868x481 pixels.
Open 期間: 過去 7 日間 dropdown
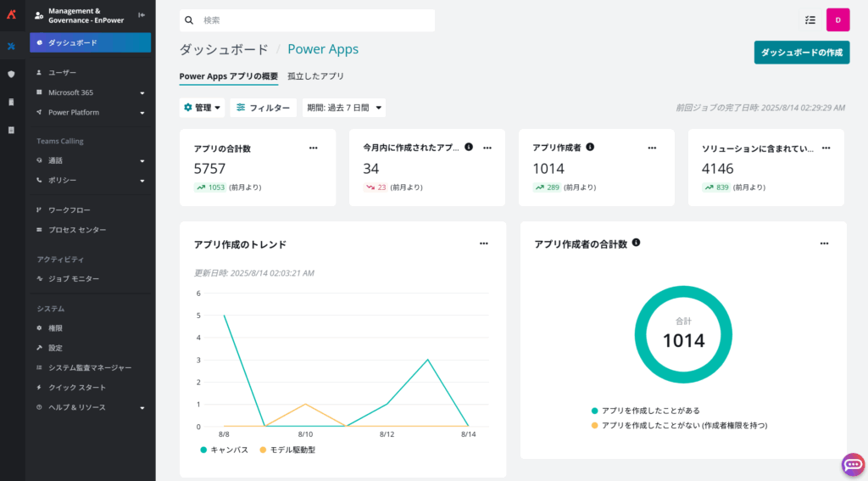click(x=344, y=108)
